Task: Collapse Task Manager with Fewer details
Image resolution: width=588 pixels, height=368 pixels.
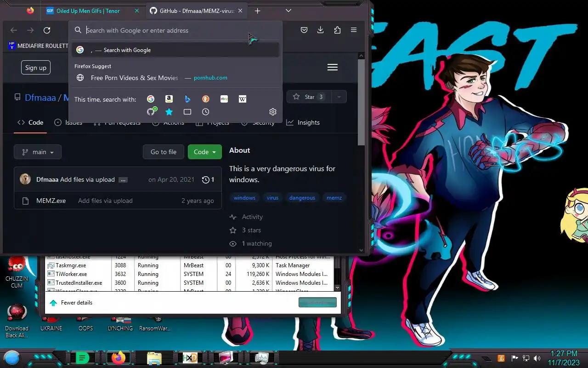Action: click(71, 303)
